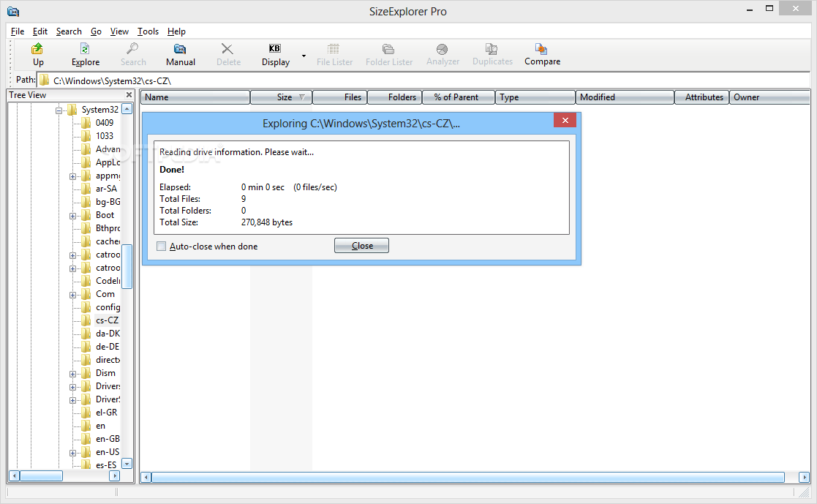Open the Edit menu

[x=39, y=31]
